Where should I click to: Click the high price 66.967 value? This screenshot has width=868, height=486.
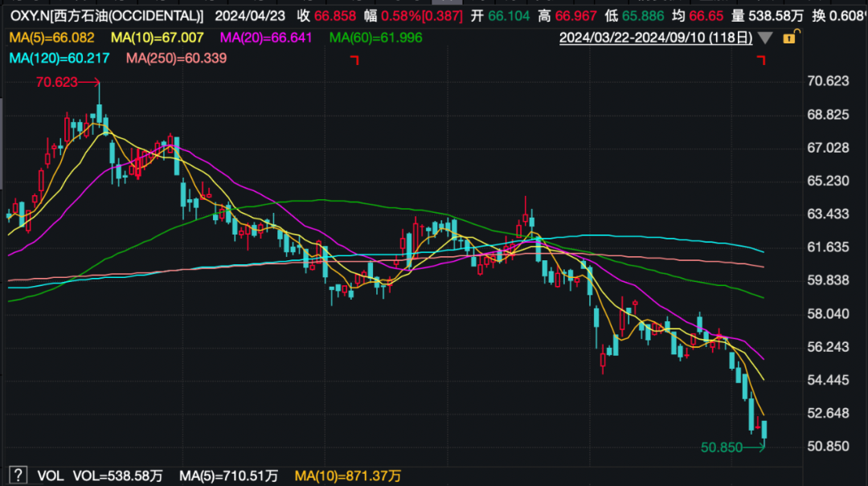575,16
